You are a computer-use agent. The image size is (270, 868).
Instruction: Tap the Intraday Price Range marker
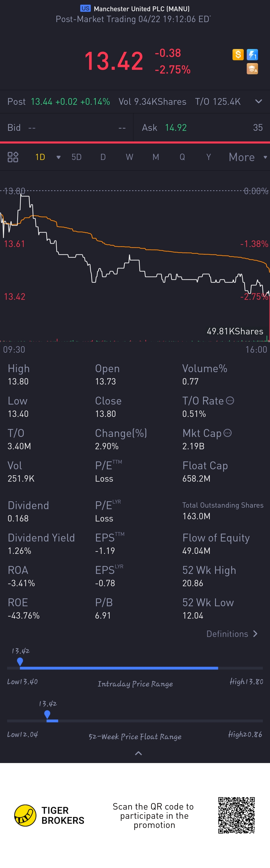[20, 661]
